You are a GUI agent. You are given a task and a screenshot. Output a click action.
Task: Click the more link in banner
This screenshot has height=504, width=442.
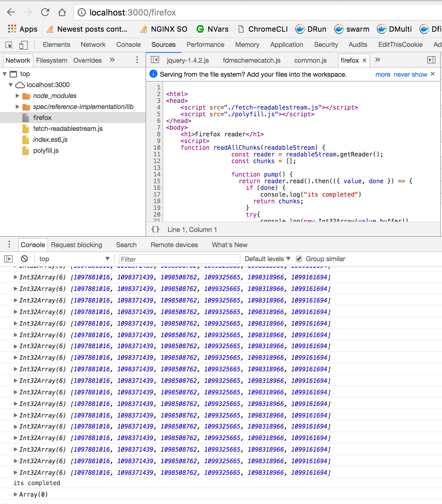pos(383,74)
